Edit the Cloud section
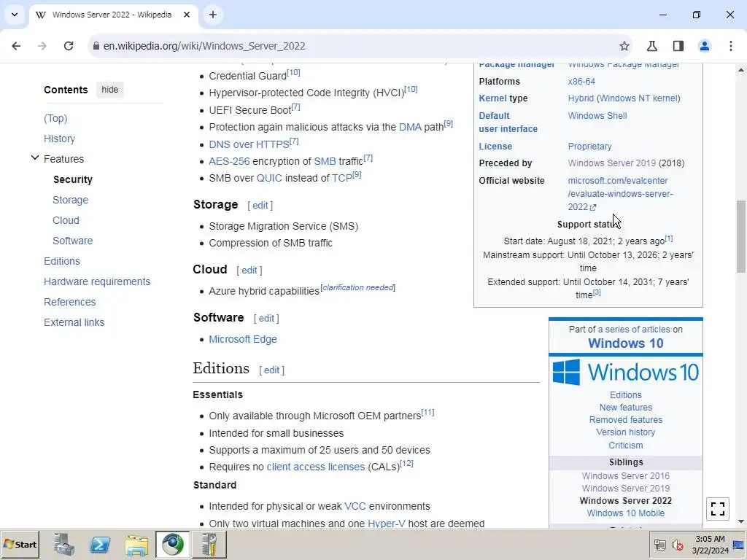747x560 pixels. [249, 270]
